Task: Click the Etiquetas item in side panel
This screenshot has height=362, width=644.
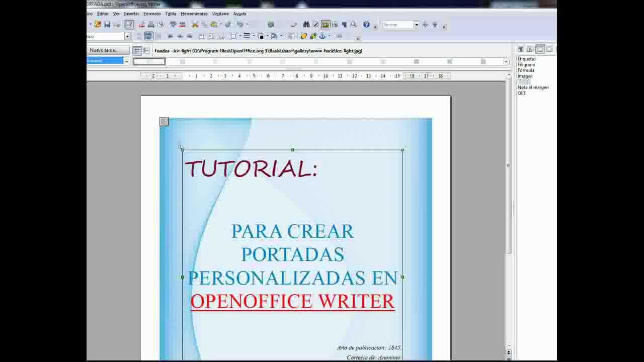Action: coord(526,59)
